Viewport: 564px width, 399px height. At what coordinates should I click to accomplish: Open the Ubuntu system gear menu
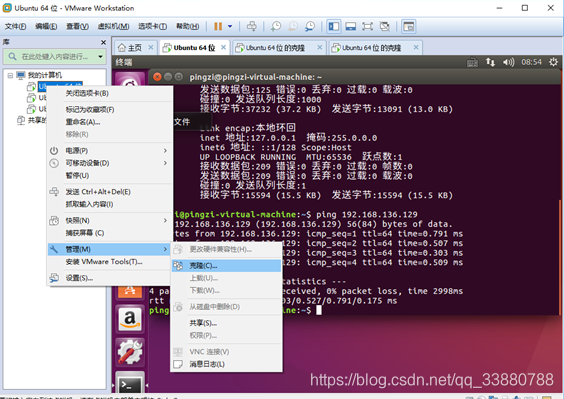553,62
